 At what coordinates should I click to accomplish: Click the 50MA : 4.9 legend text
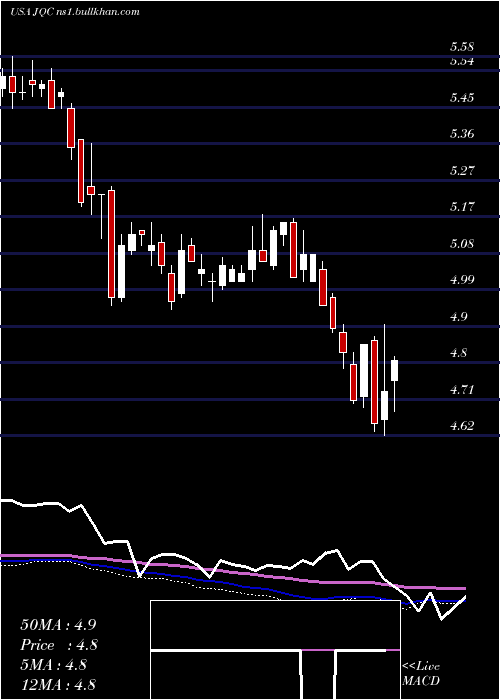(58, 625)
